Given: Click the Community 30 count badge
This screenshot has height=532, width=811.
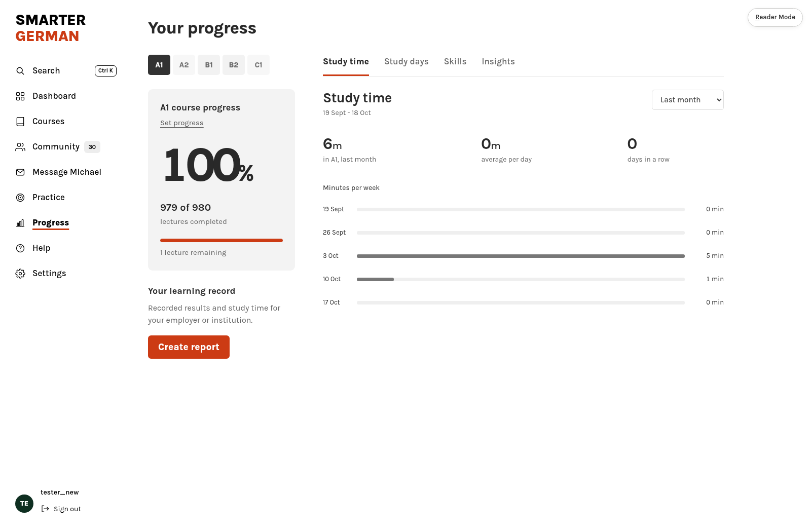Looking at the screenshot, I should pos(92,147).
